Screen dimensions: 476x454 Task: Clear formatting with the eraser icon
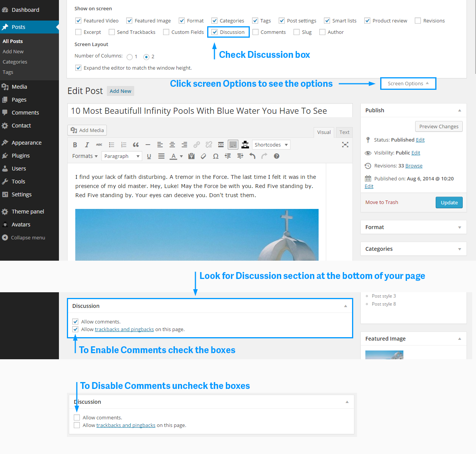pyautogui.click(x=203, y=156)
